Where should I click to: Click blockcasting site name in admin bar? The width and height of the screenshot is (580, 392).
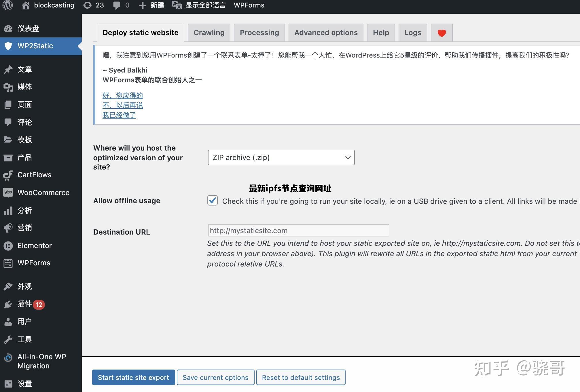click(x=54, y=5)
